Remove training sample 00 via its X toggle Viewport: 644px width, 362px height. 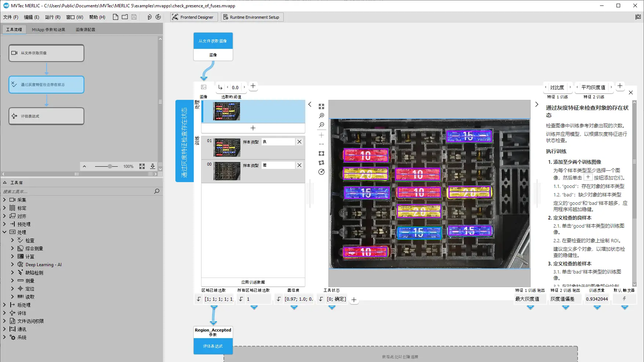[299, 165]
